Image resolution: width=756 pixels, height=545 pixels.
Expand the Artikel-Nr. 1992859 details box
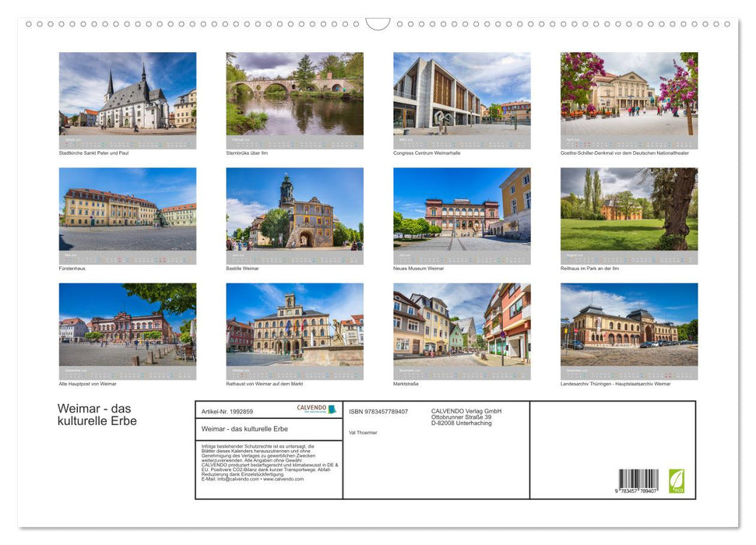227,410
